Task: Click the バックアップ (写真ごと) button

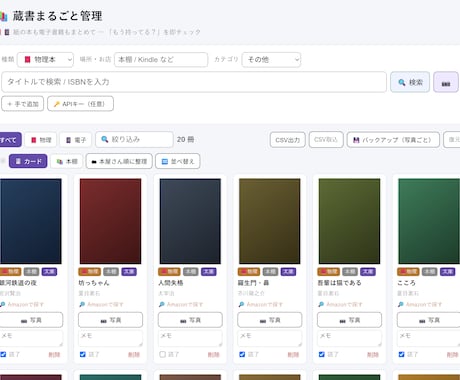Action: (393, 140)
